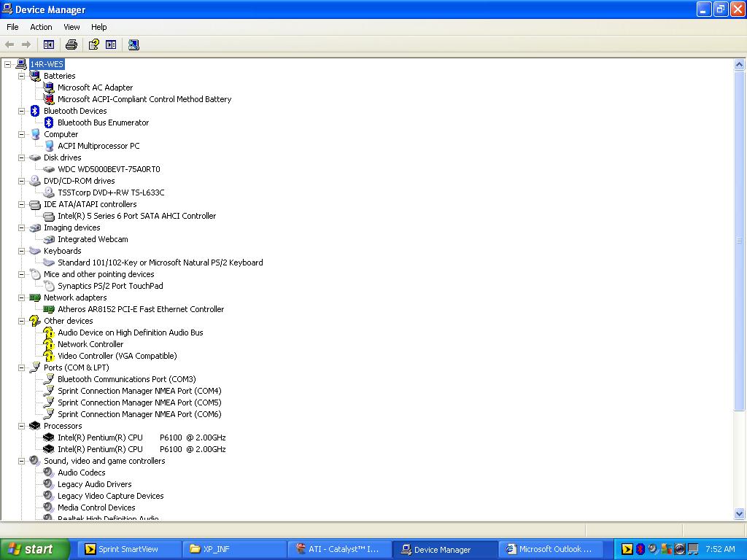Collapse the Bluetooth Devices node
Screen dimensions: 747x560
21,111
